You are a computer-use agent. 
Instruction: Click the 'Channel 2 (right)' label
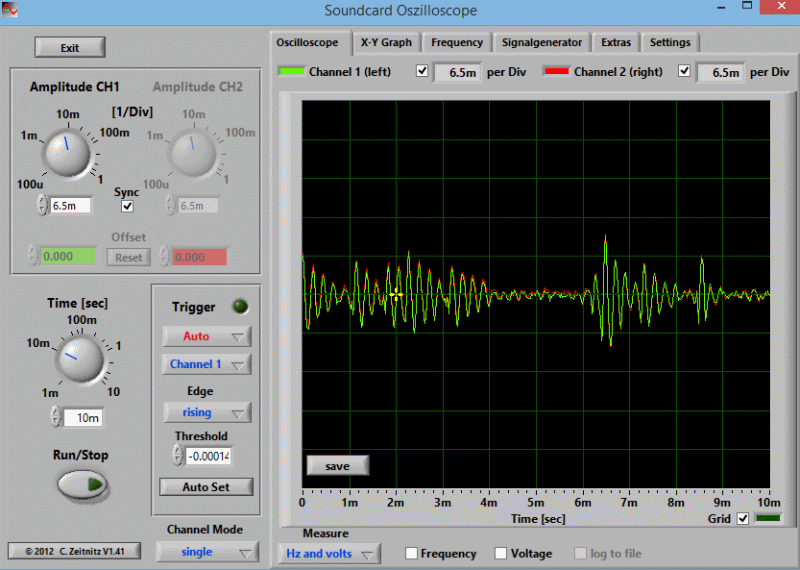click(x=618, y=72)
